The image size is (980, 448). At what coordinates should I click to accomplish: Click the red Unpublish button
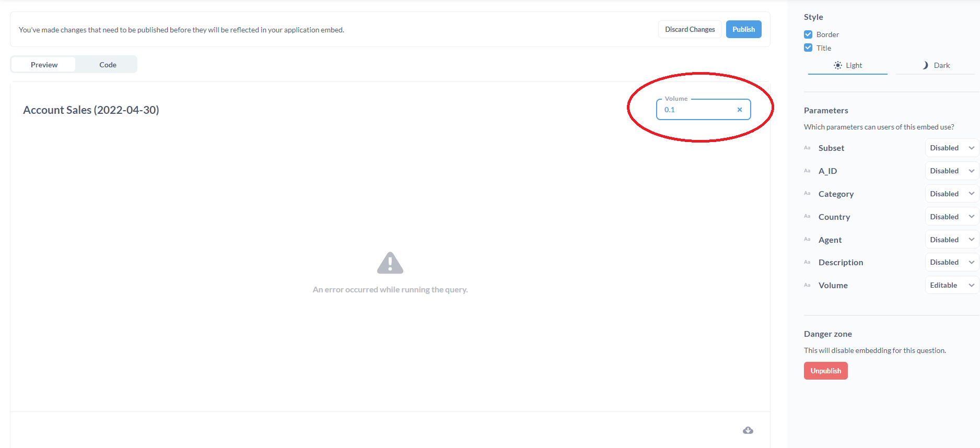826,371
